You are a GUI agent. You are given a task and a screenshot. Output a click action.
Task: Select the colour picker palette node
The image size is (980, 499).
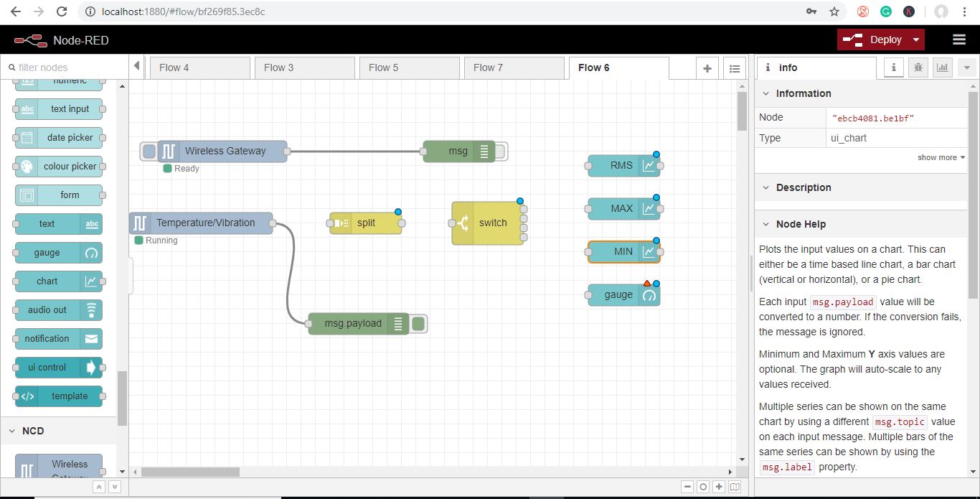point(59,167)
